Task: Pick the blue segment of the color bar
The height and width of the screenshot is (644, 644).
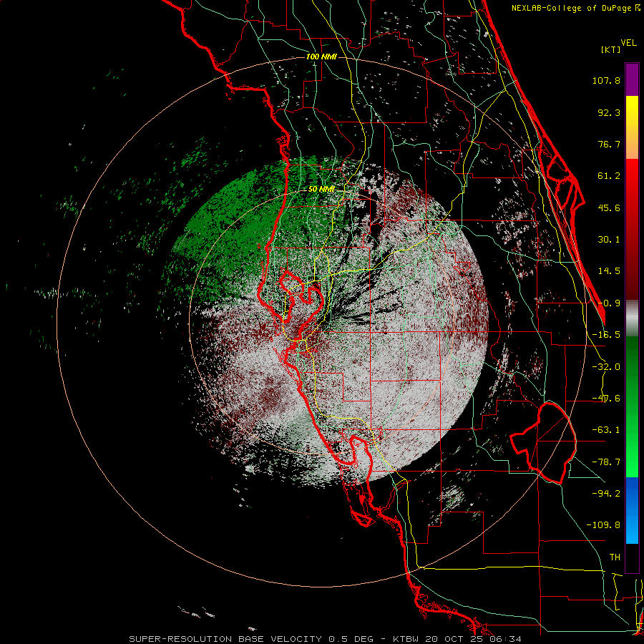Action: pyautogui.click(x=632, y=510)
